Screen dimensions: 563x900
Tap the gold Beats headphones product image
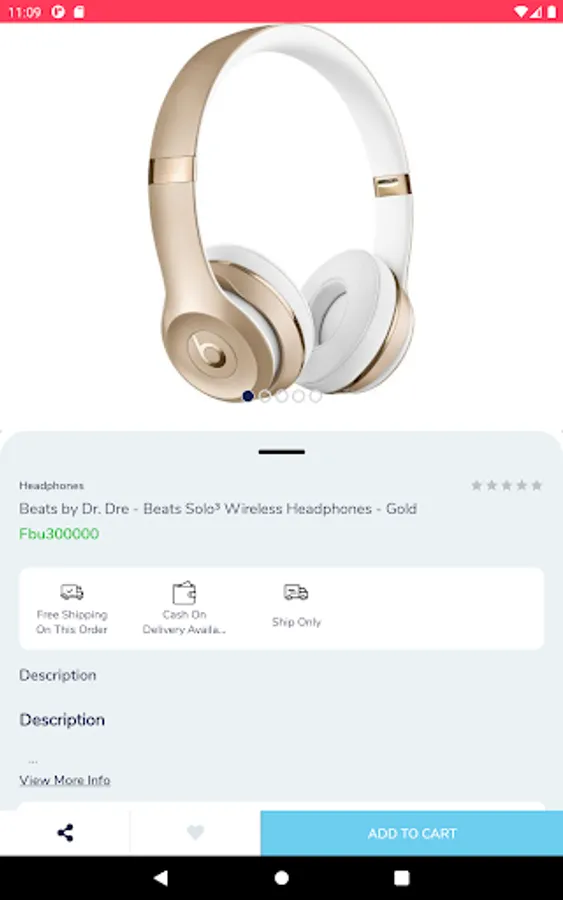[281, 214]
